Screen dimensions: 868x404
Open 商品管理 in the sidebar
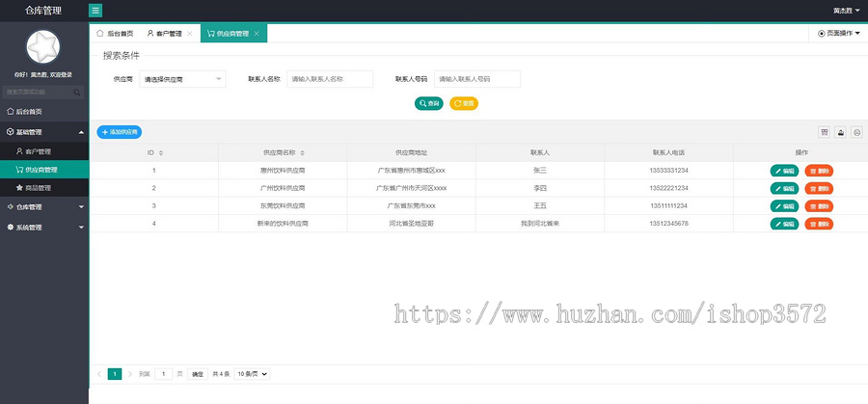[44, 188]
